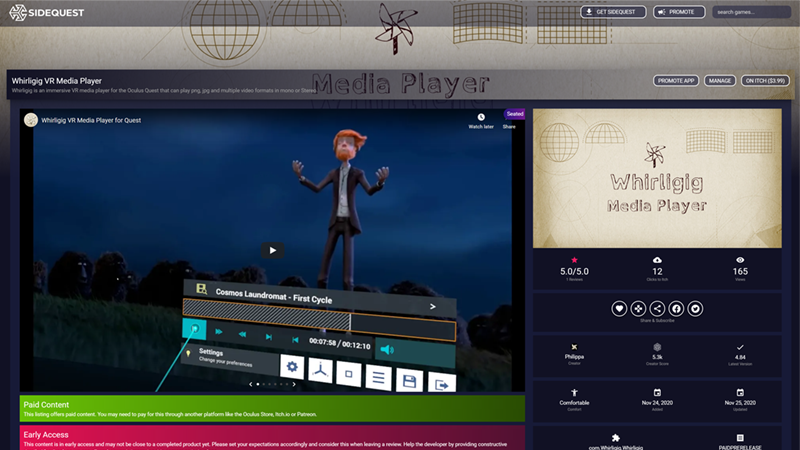The image size is (800, 450).
Task: Click the in-video playlist lines icon
Action: point(378,378)
